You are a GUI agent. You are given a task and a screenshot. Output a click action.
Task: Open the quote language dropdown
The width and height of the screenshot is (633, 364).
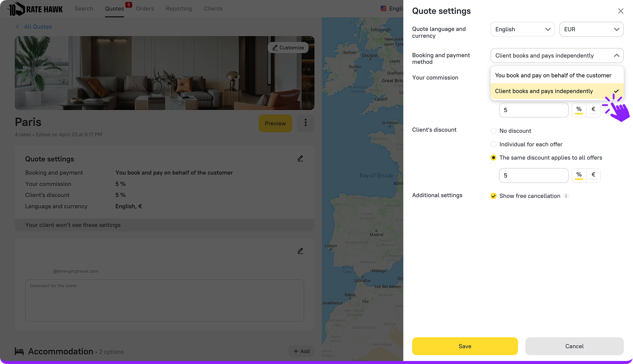coord(522,29)
